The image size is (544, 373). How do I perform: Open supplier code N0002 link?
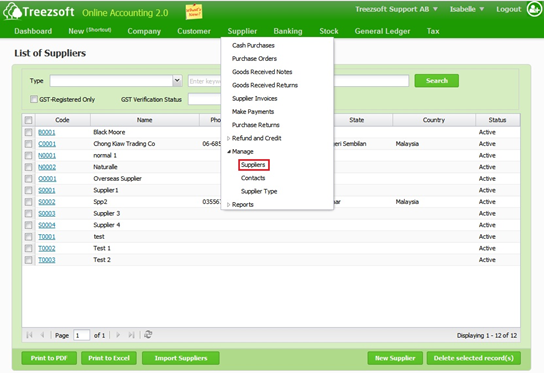click(x=47, y=167)
